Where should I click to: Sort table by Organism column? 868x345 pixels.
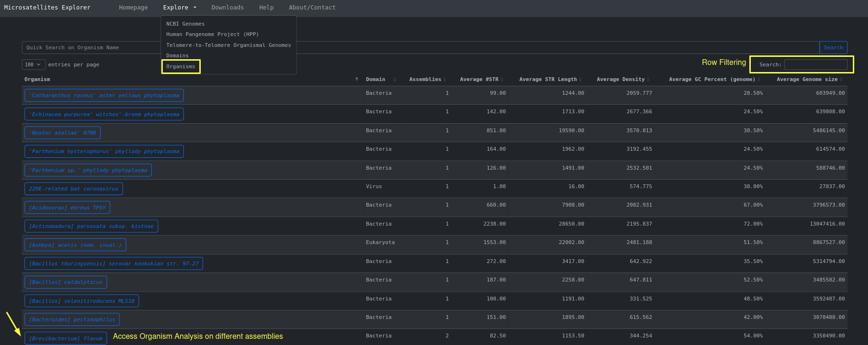pos(37,80)
